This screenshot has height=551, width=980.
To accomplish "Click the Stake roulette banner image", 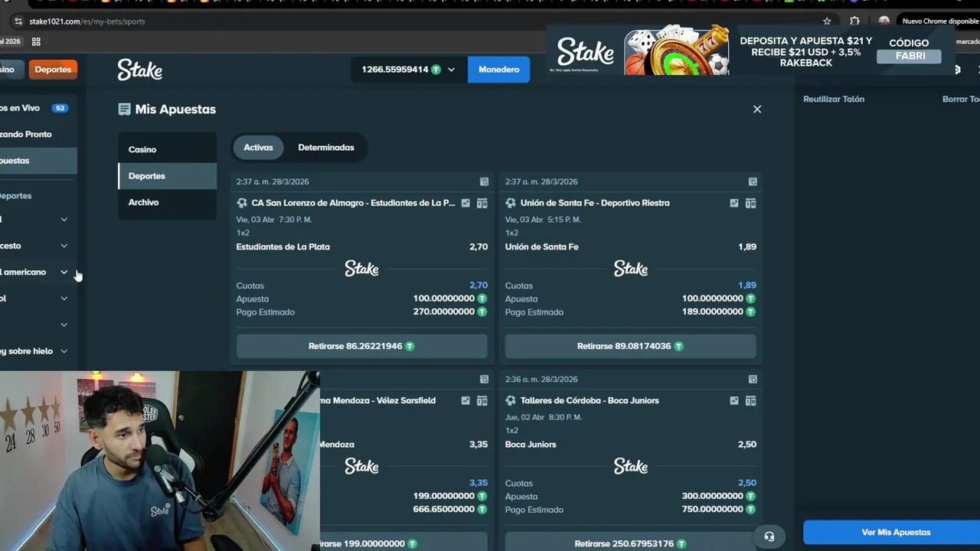I will tap(677, 51).
